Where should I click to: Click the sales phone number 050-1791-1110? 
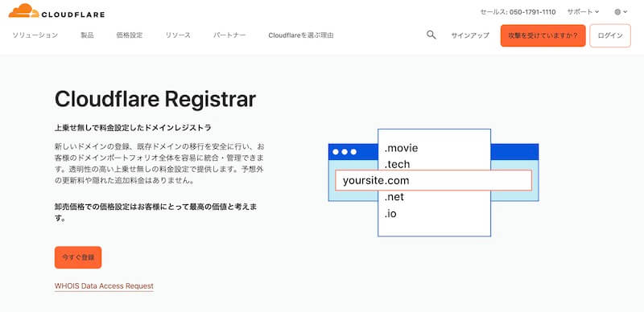coord(532,12)
